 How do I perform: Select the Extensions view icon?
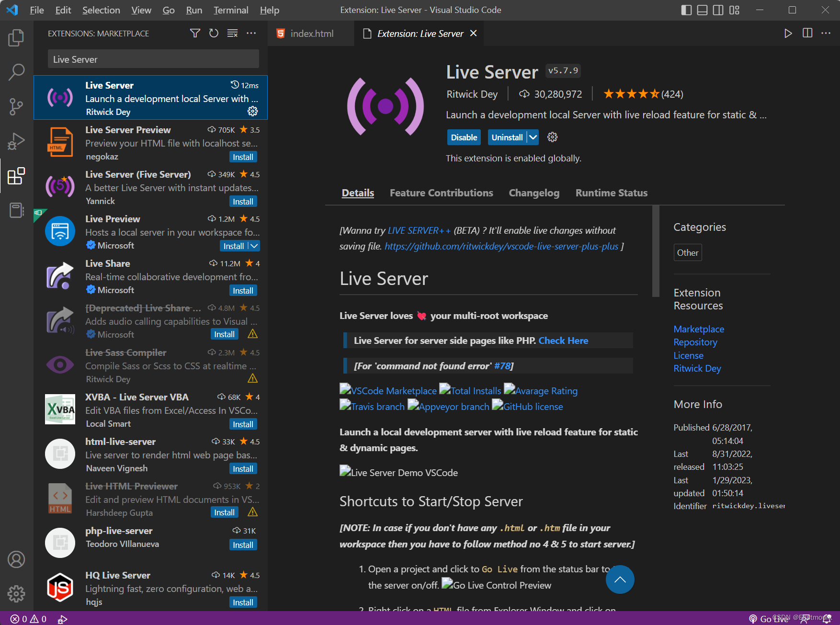pyautogui.click(x=16, y=176)
